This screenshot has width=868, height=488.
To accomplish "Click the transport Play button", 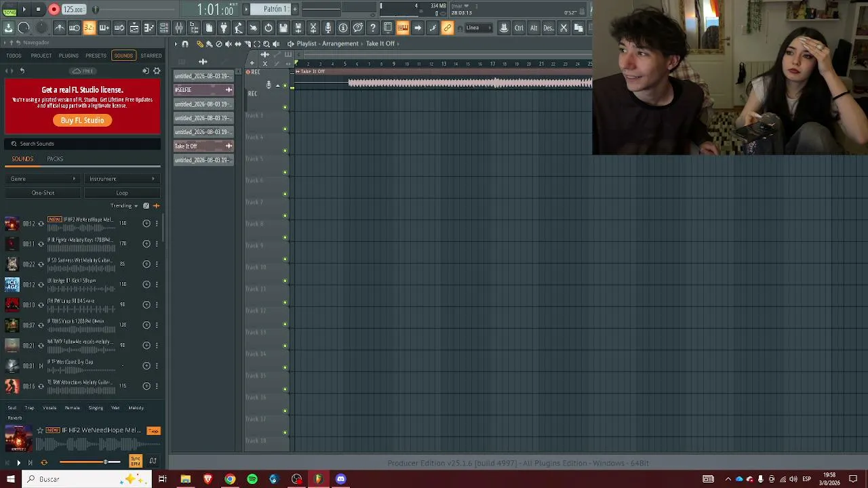I will click(x=24, y=9).
